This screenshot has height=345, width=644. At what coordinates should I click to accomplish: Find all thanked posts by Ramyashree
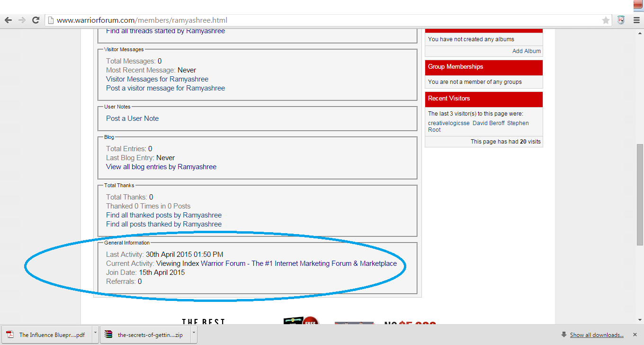point(164,215)
